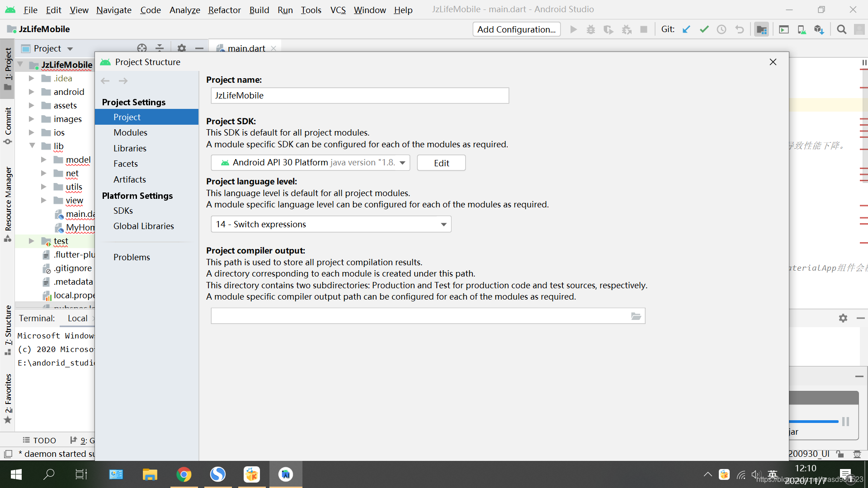The image size is (868, 488).
Task: Collapse the lib folder
Action: [x=32, y=146]
